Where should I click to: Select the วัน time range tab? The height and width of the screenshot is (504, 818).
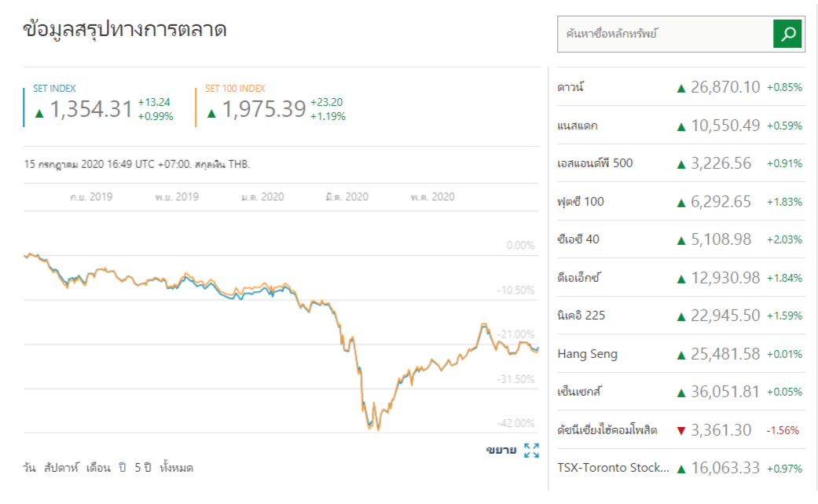click(30, 468)
